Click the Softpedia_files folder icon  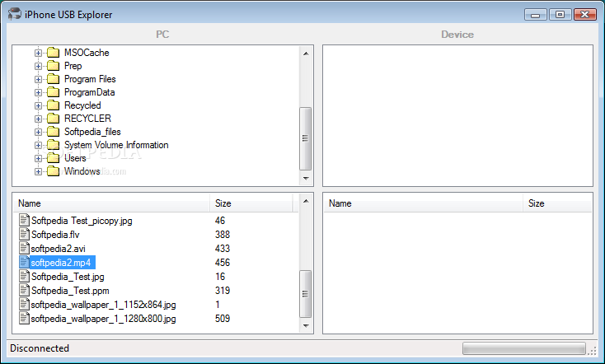pos(54,132)
